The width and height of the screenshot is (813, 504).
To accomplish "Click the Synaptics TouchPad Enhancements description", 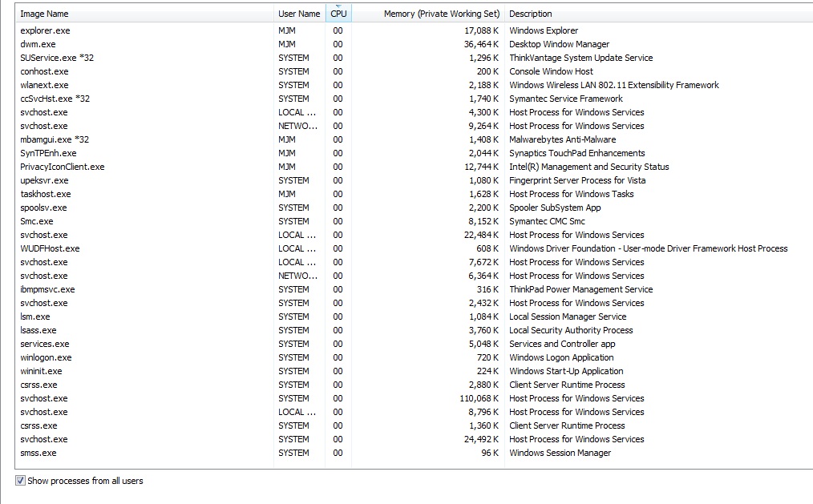I will [x=577, y=153].
